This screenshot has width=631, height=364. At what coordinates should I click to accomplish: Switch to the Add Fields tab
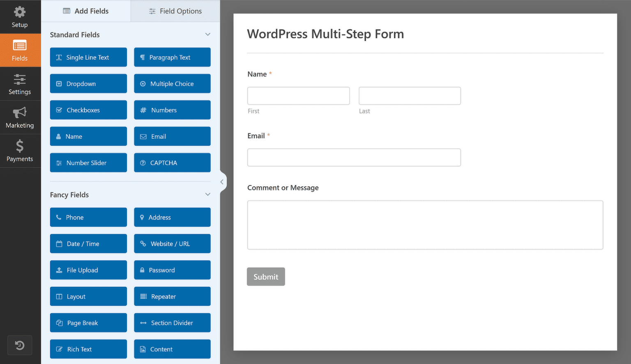pos(86,11)
